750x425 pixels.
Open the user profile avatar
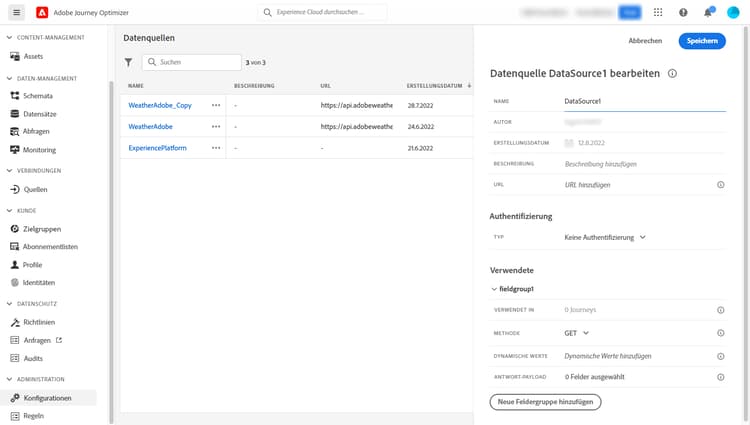pyautogui.click(x=733, y=12)
